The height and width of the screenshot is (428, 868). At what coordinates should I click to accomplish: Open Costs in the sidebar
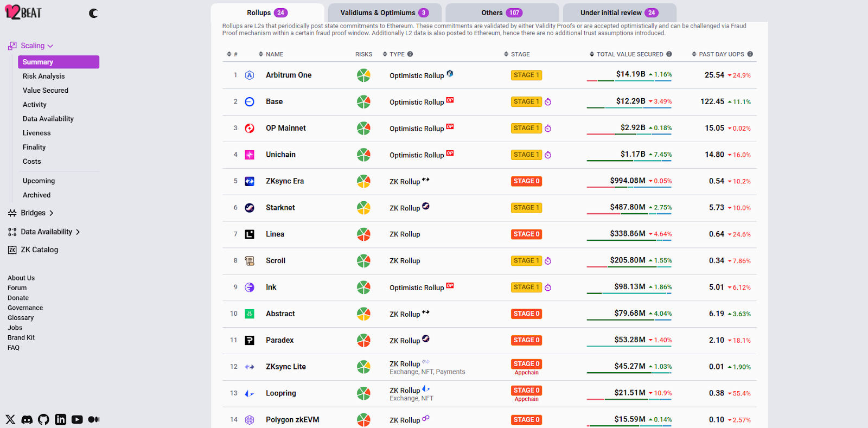[32, 161]
